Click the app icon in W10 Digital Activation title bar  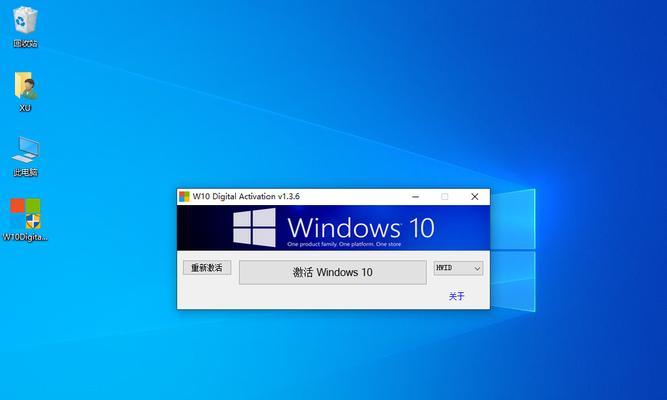[x=184, y=197]
